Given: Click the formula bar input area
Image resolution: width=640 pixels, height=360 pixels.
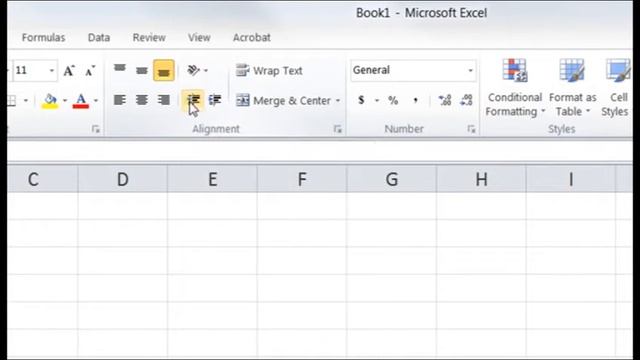Looking at the screenshot, I should (x=320, y=151).
